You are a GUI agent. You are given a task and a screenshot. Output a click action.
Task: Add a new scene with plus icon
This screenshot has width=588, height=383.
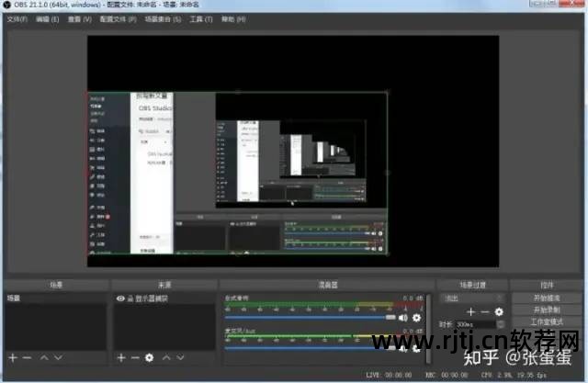tap(13, 358)
